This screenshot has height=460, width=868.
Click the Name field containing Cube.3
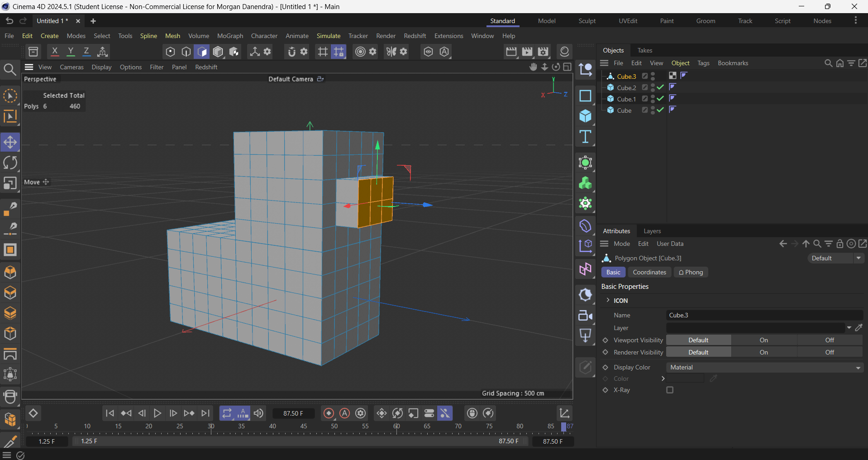[764, 315]
